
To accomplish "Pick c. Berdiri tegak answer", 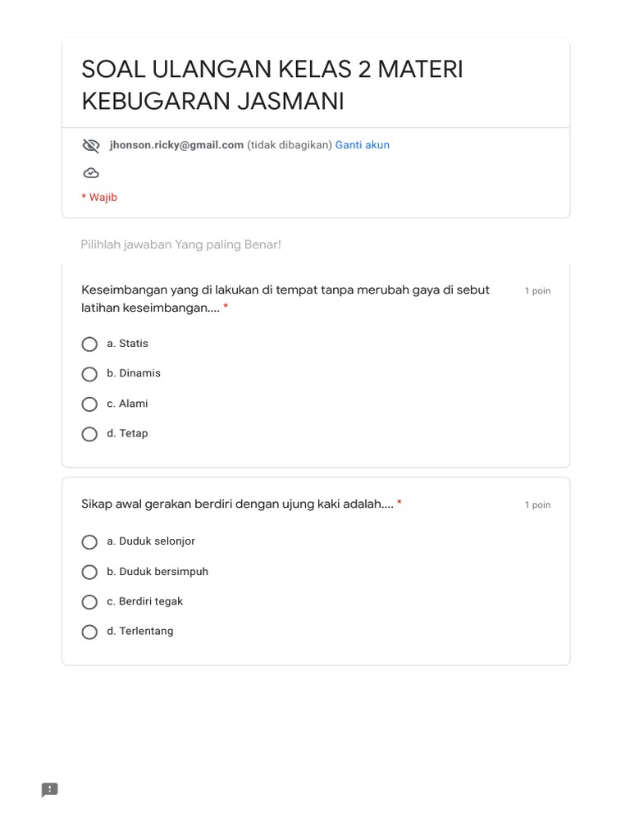I will click(x=89, y=602).
